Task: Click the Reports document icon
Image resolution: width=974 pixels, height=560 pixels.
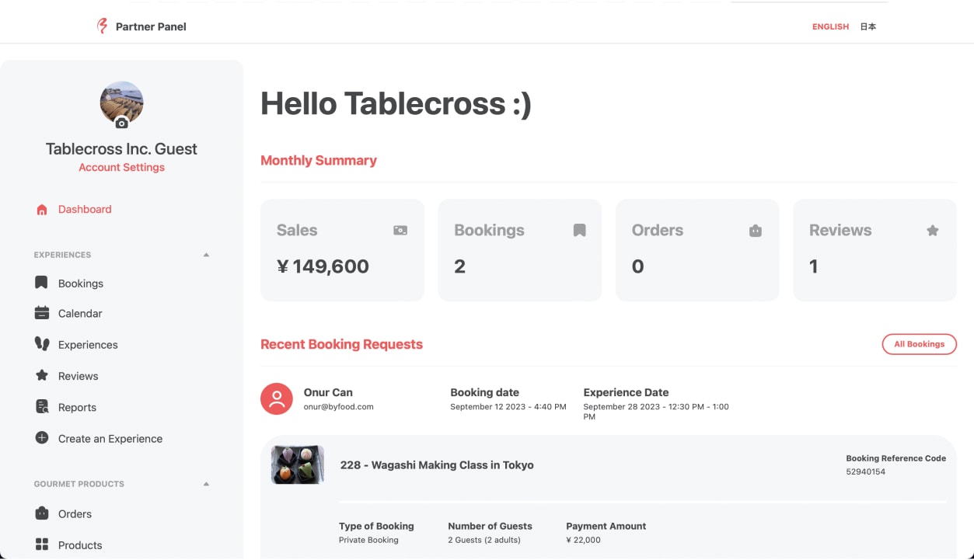Action: coord(42,407)
